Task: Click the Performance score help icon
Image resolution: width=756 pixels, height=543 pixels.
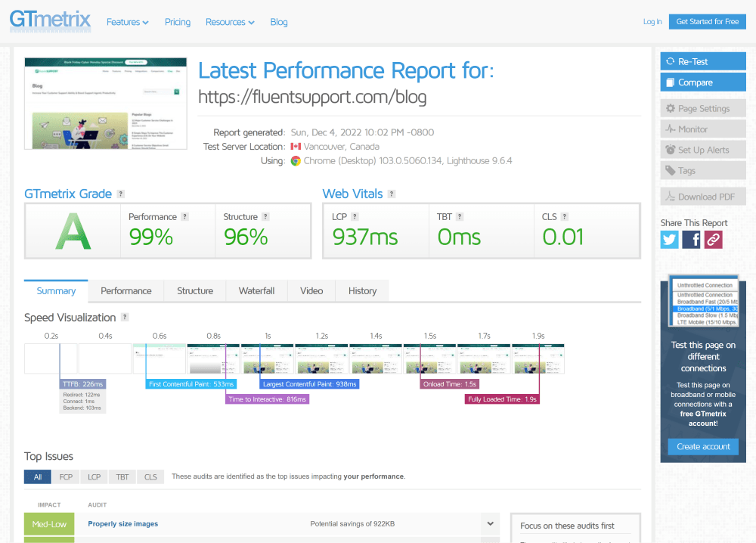Action: [x=184, y=217]
